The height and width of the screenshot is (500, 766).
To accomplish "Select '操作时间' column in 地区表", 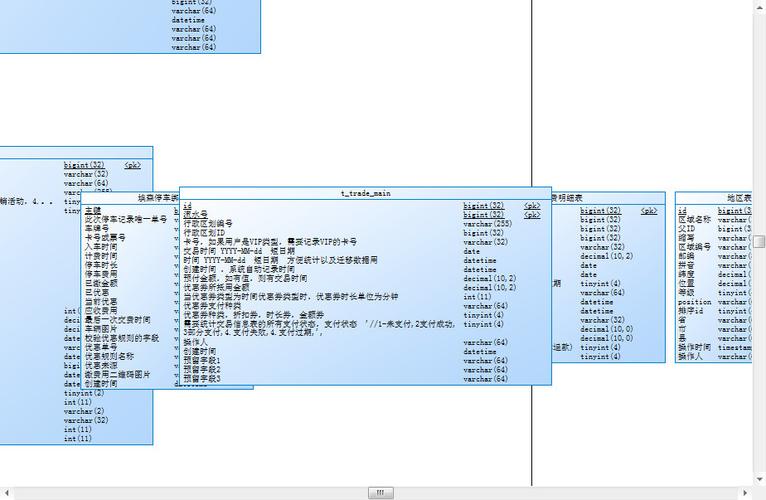I will [x=694, y=348].
